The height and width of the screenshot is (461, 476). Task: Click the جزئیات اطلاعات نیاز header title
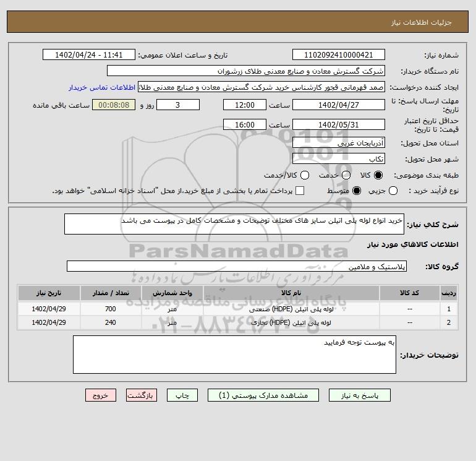pos(422,22)
